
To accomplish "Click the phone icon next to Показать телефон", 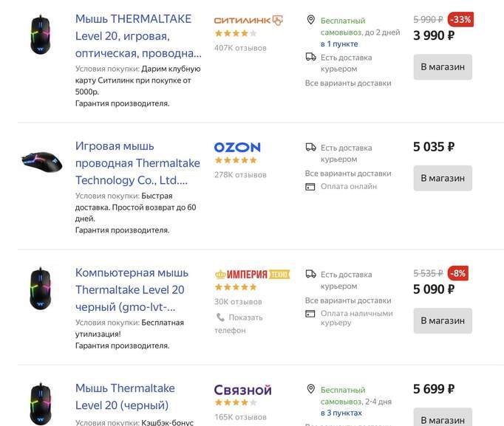I will pos(219,317).
